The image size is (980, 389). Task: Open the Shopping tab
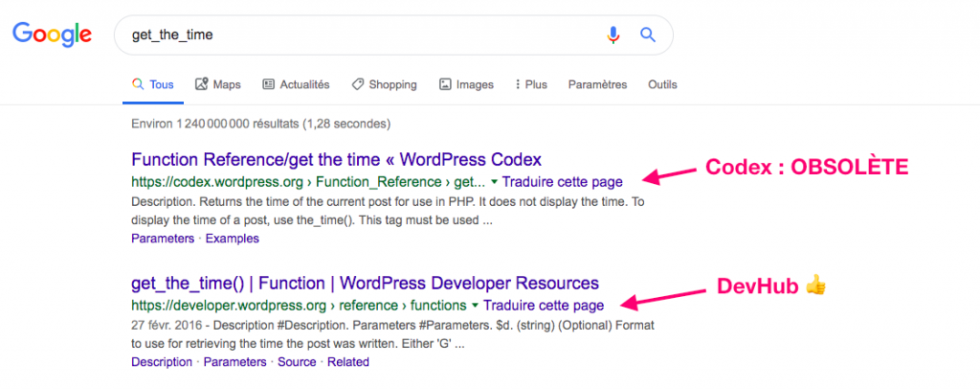385,84
